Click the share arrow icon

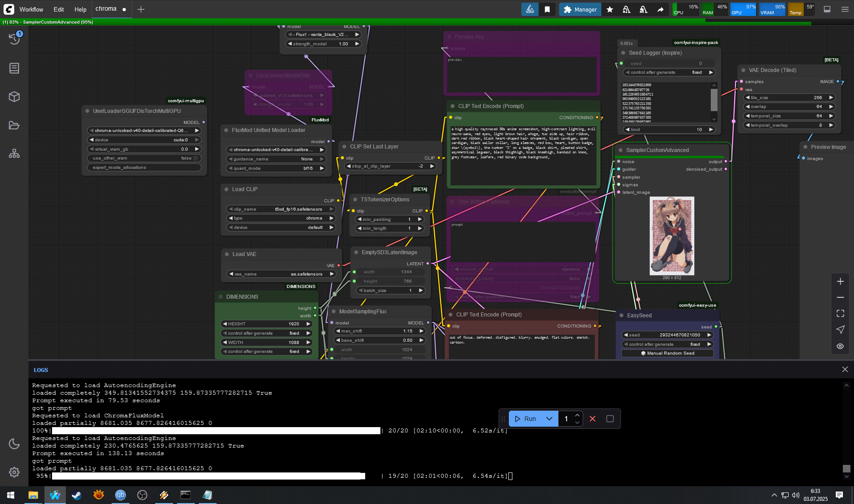pyautogui.click(x=660, y=9)
